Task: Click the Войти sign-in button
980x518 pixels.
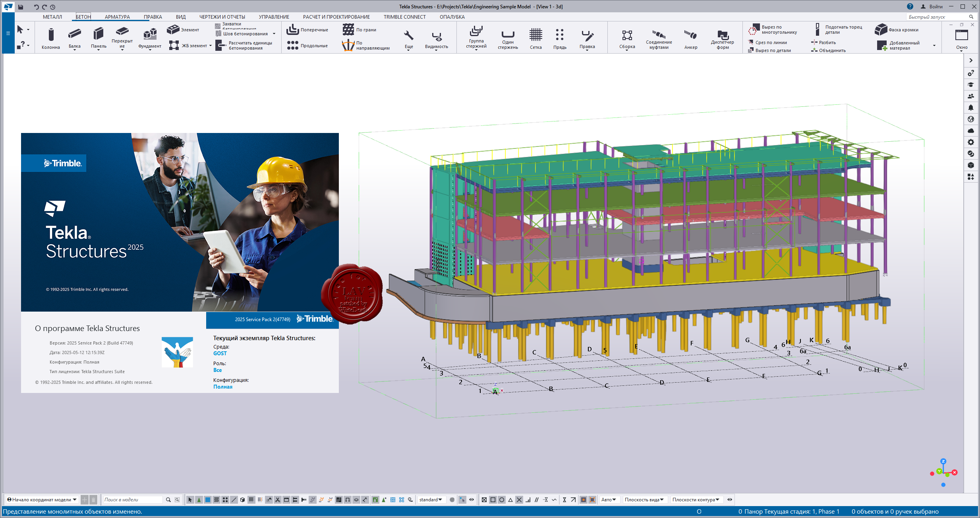Action: point(932,6)
